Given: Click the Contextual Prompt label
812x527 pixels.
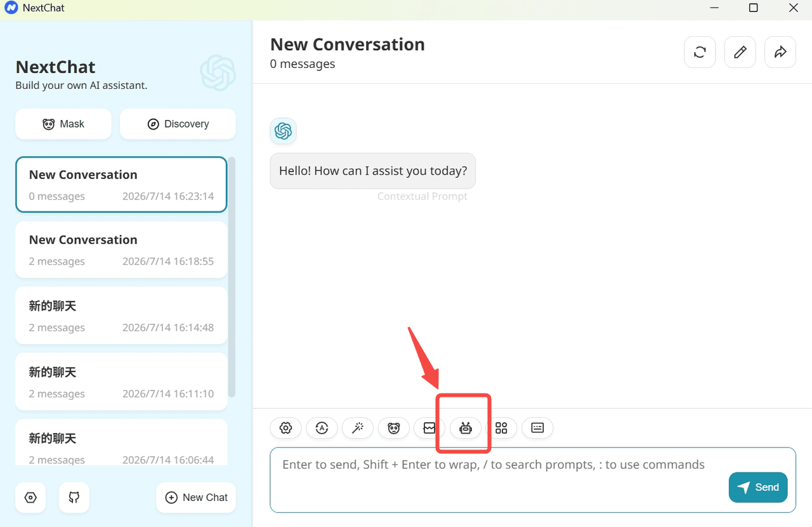Looking at the screenshot, I should (422, 196).
